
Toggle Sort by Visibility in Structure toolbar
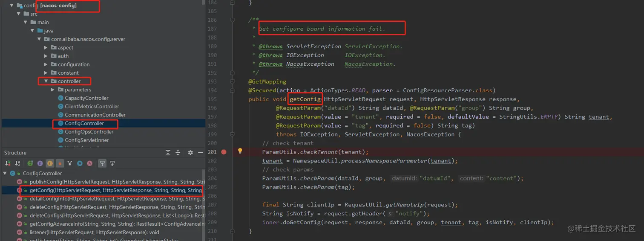[x=8, y=163]
